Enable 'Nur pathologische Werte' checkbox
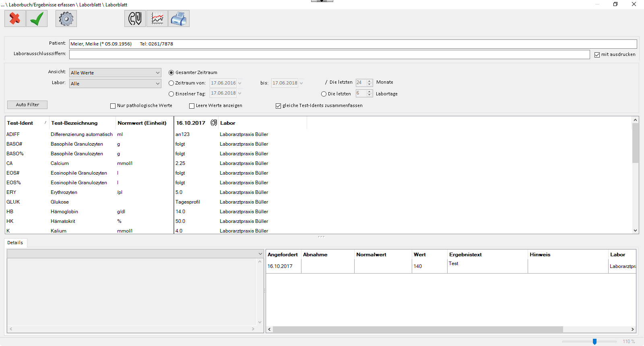644x346 pixels. click(113, 106)
